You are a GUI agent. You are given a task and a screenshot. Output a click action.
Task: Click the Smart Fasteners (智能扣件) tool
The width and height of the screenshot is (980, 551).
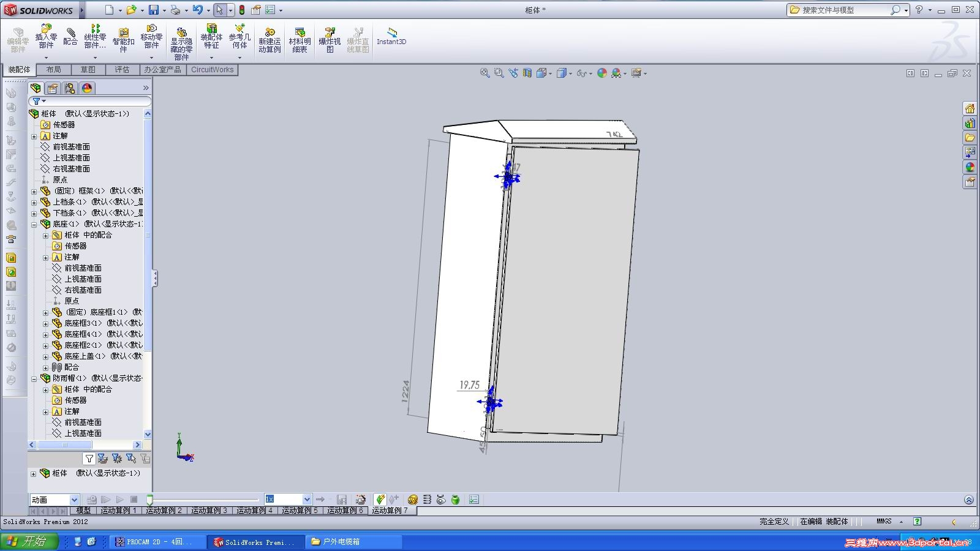coord(123,40)
